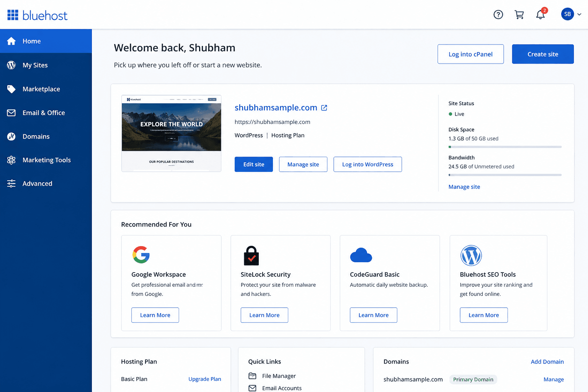Click the Create site button

543,54
